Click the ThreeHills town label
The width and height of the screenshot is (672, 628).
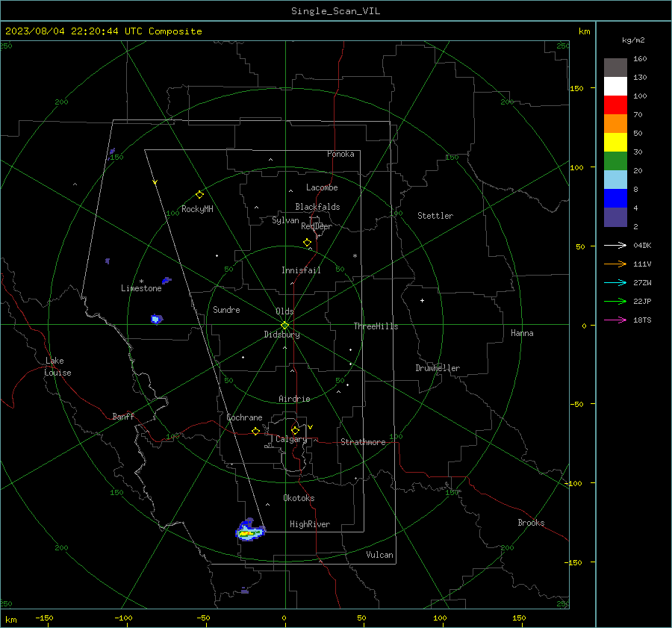click(x=376, y=326)
